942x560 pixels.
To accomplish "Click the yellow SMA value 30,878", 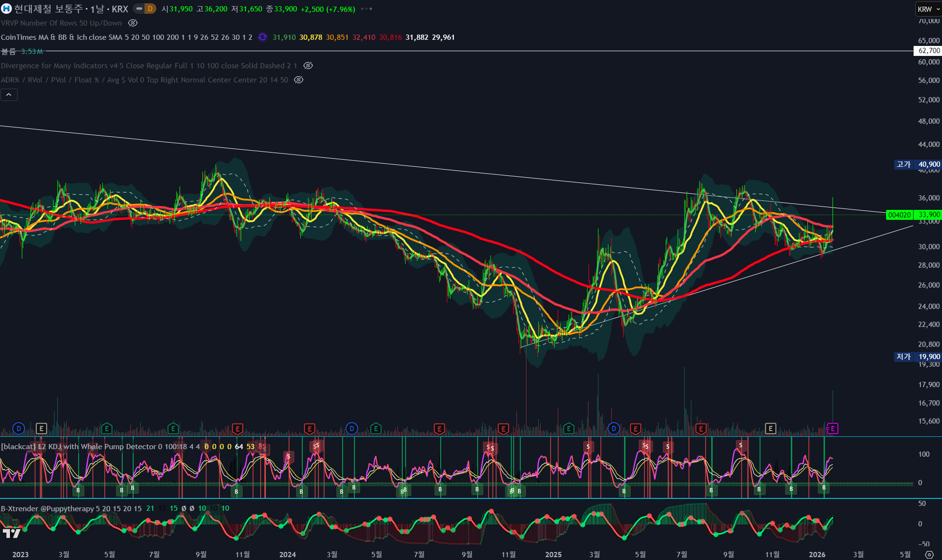I will tap(311, 37).
